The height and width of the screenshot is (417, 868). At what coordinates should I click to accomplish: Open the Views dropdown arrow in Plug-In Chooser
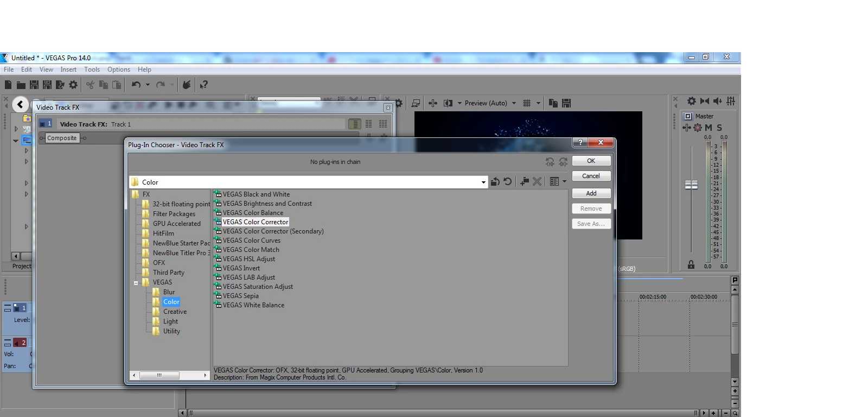point(565,182)
